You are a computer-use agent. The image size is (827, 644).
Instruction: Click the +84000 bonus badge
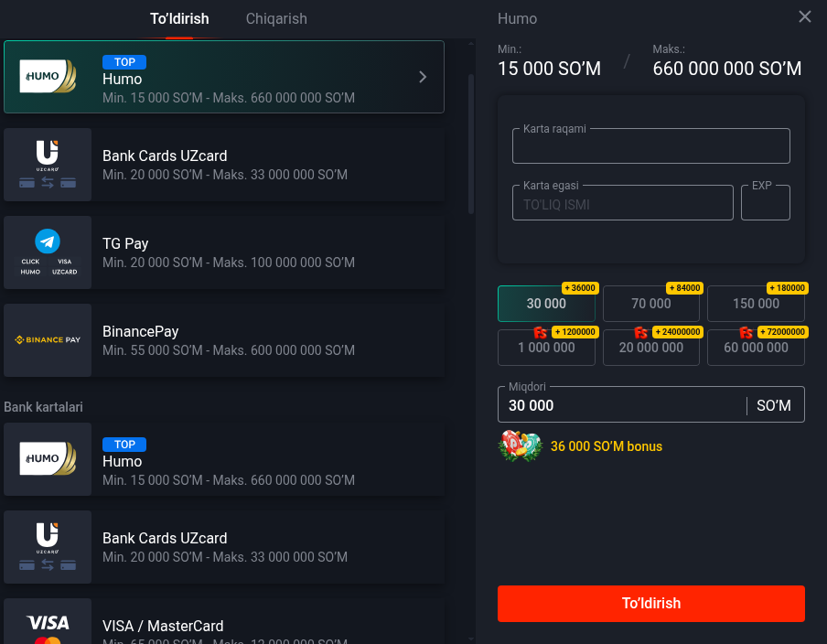point(684,288)
